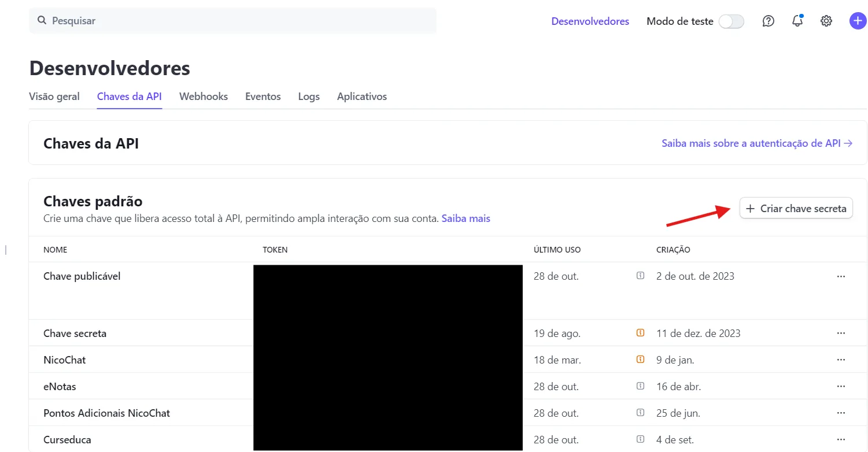Switch to the Visão geral tab
868x452 pixels.
coord(54,97)
